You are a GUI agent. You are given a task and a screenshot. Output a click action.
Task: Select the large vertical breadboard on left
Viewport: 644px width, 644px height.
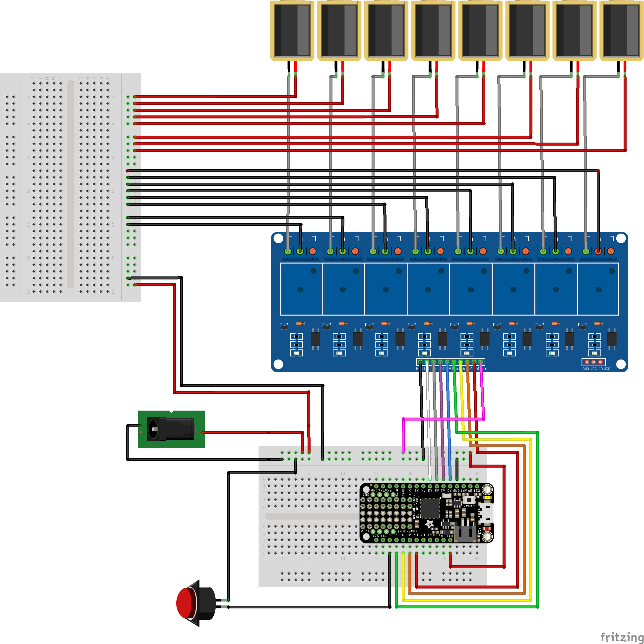tap(70, 187)
